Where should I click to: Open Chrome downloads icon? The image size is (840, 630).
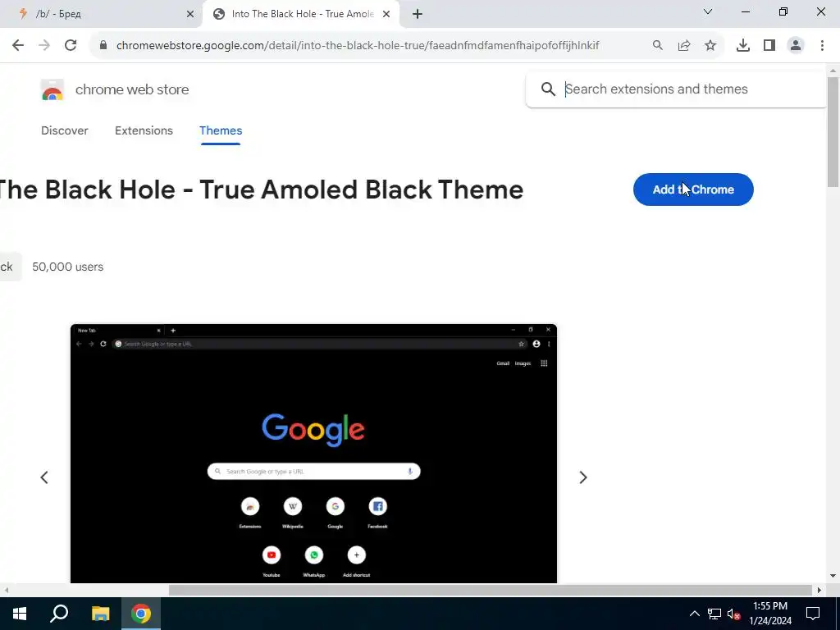pos(743,46)
